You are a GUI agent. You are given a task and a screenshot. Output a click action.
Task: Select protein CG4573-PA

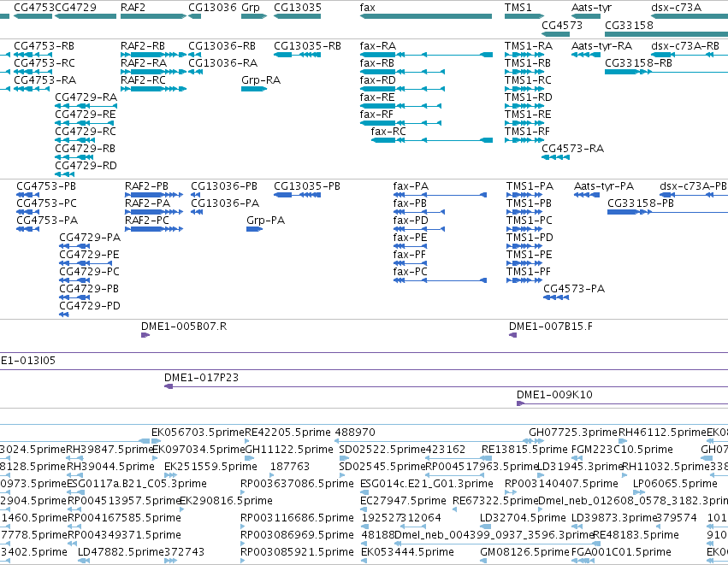click(556, 297)
